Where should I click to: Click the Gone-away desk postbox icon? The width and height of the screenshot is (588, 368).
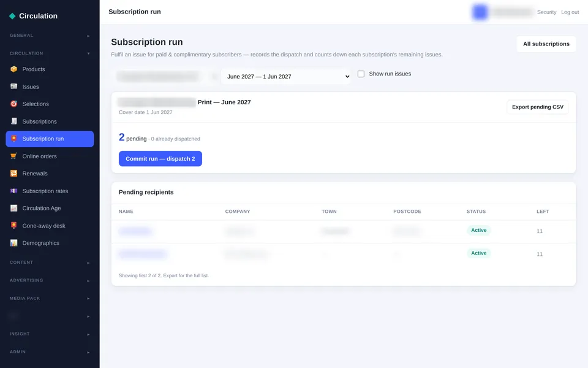click(14, 225)
